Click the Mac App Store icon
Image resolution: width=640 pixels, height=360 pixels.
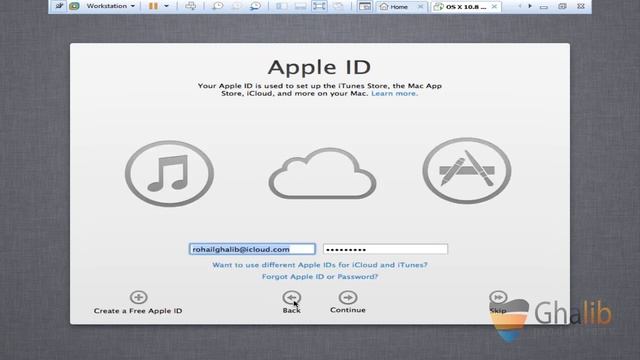[x=467, y=171]
